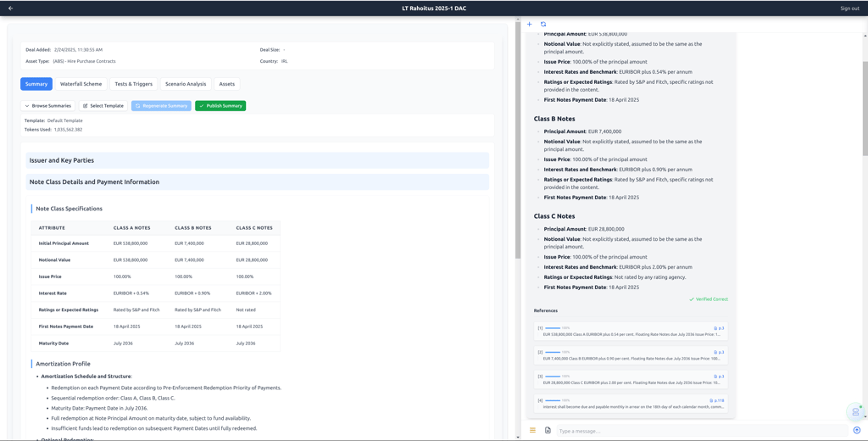Click the Deal Added timestamp
The width and height of the screenshot is (868, 441).
[78, 50]
